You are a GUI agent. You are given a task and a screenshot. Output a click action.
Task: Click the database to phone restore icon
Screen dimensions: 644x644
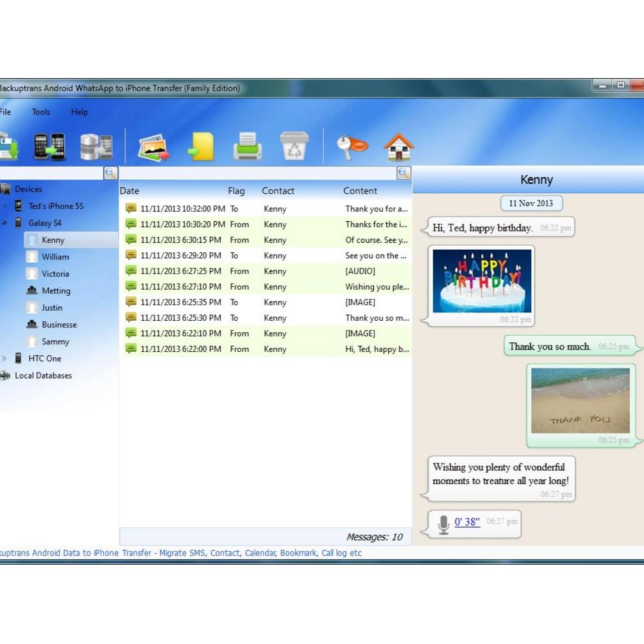(96, 147)
